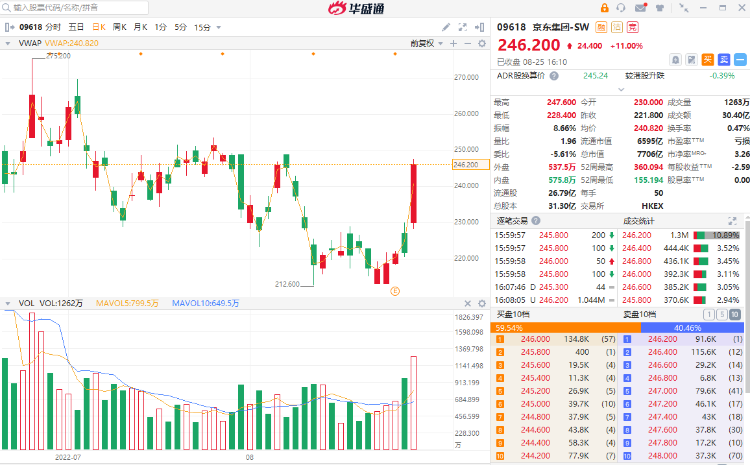Viewport: 750px width, 465px height.
Task: Click the MAVOL5:799.5万 label
Action: click(127, 303)
